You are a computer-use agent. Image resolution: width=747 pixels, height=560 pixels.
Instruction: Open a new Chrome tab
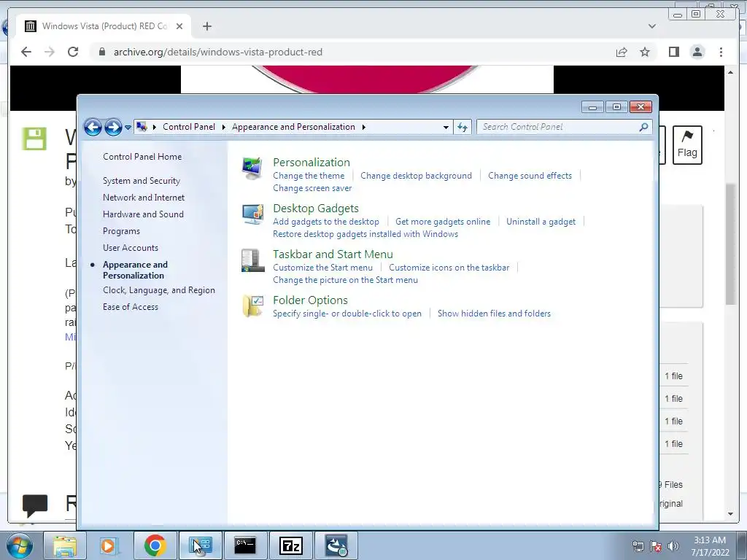click(206, 26)
